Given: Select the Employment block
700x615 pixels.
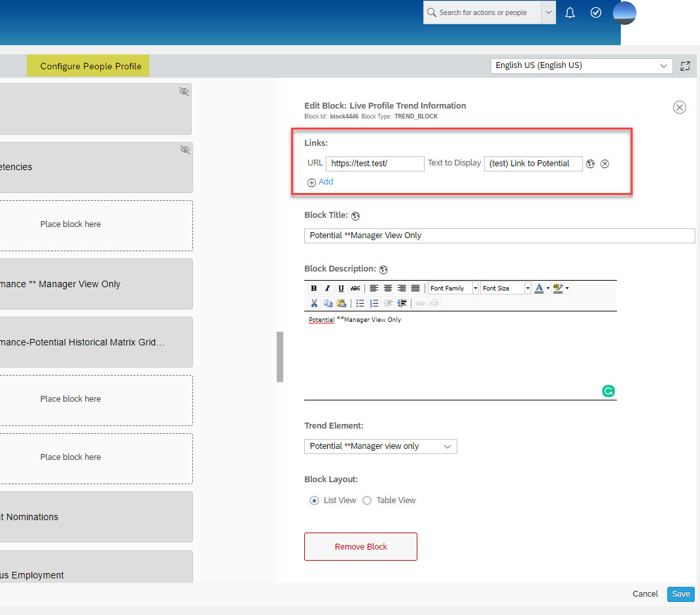Looking at the screenshot, I should pos(96,567).
